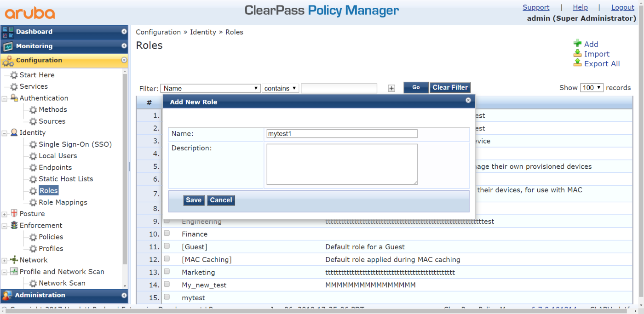Click the Monitoring panel icon
The width and height of the screenshot is (644, 314).
[8, 46]
